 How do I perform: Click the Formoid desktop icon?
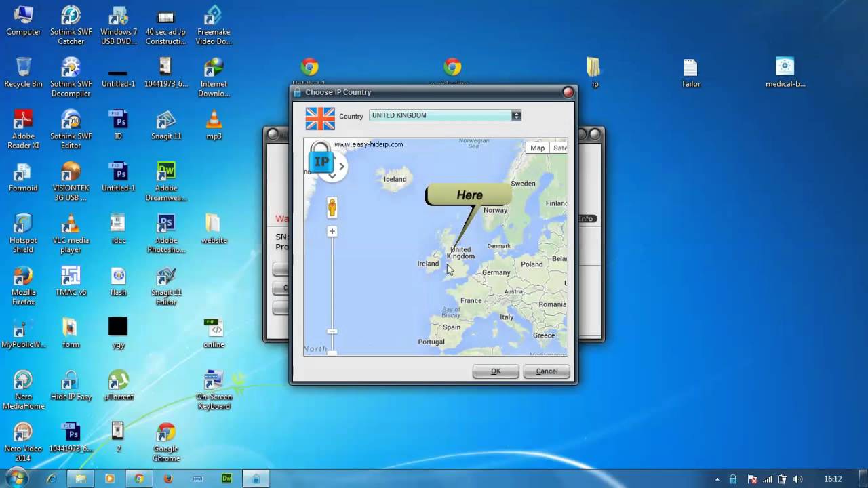(x=24, y=177)
